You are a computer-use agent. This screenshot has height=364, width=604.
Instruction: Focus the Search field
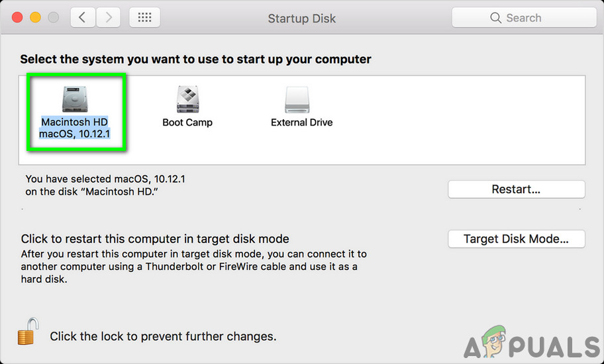pos(522,18)
